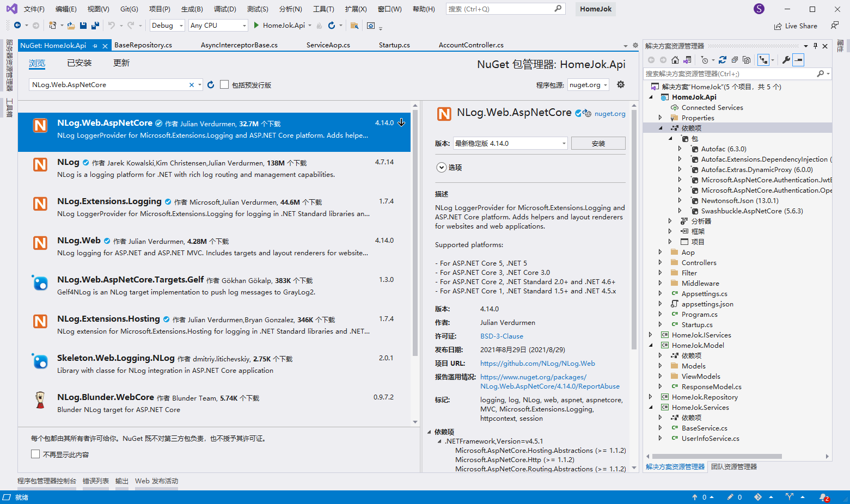
Task: Collapse All nodes in Solution Explorer
Action: tap(735, 60)
